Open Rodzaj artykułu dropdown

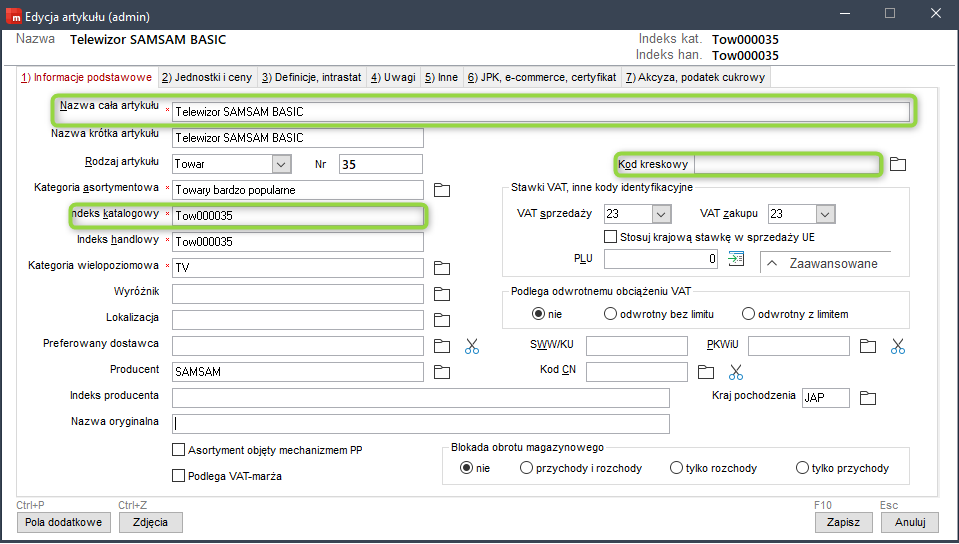tap(281, 164)
